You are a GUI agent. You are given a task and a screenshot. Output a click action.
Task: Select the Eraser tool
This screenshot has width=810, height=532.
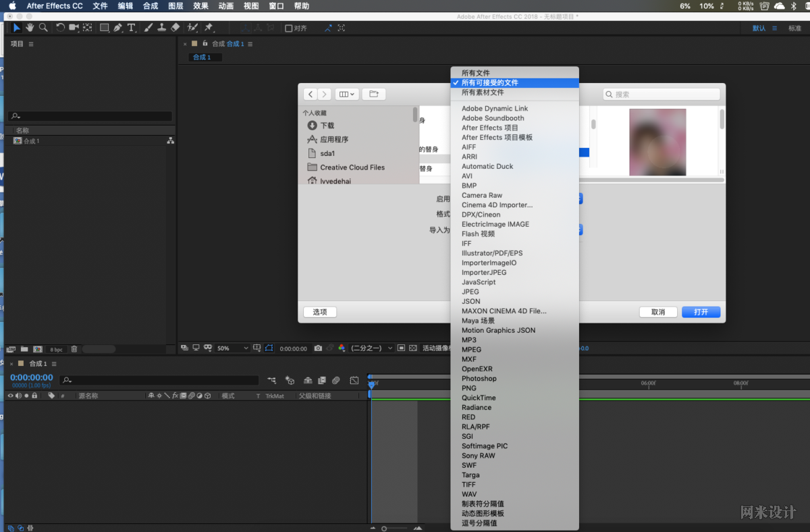175,28
